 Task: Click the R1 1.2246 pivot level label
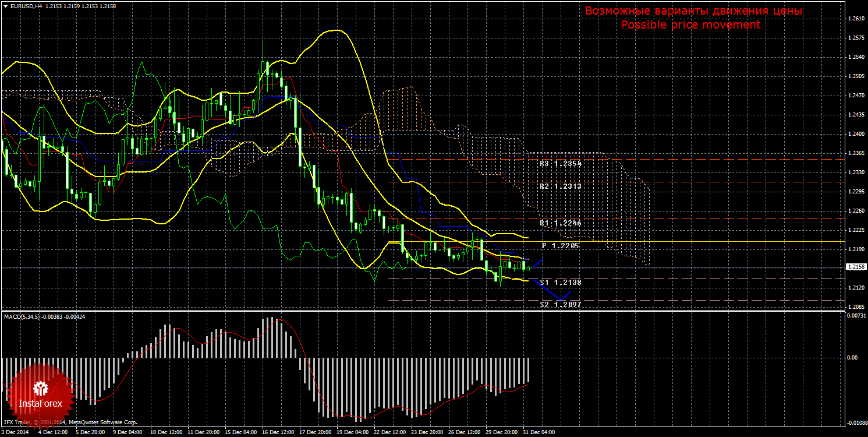click(x=560, y=223)
